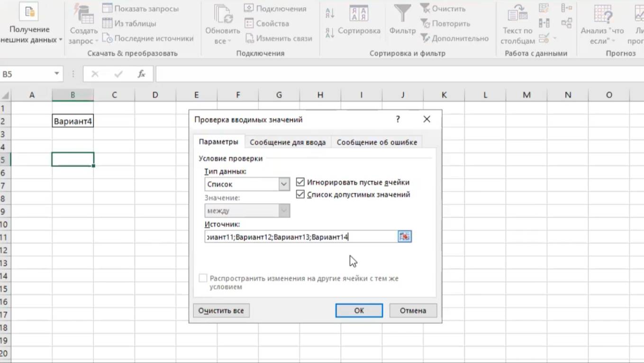644x363 pixels.
Task: Click Повторить (Reapply) filter
Action: click(x=445, y=23)
